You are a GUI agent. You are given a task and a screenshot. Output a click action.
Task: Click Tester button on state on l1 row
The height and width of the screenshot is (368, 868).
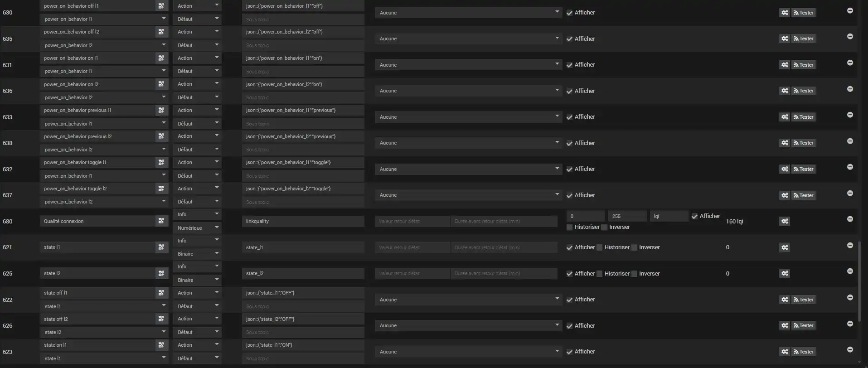(803, 352)
